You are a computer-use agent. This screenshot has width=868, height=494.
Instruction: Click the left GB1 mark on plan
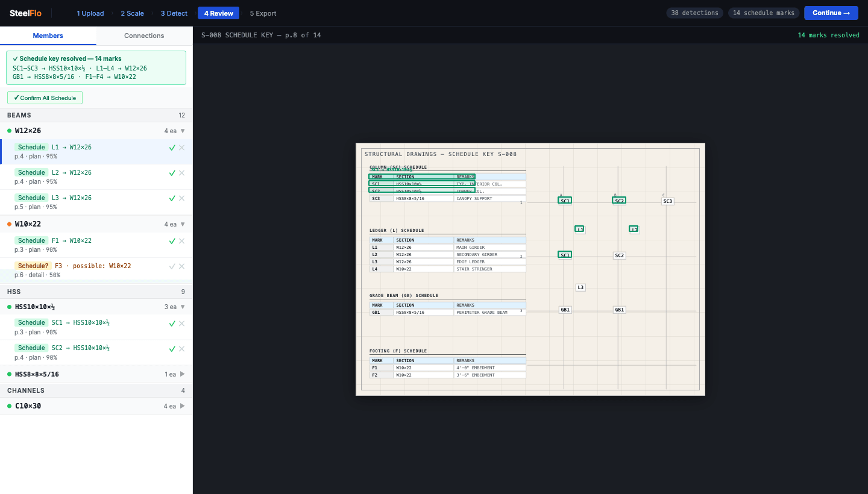coord(565,310)
